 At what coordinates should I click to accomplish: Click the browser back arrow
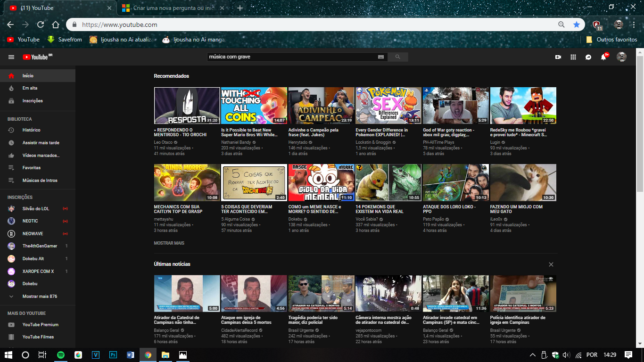(x=10, y=25)
